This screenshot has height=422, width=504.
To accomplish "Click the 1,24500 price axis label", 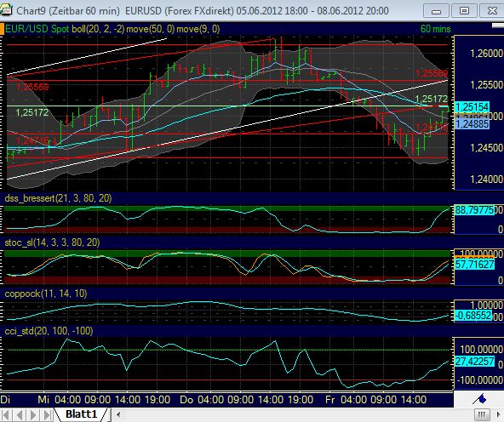I will coord(486,148).
